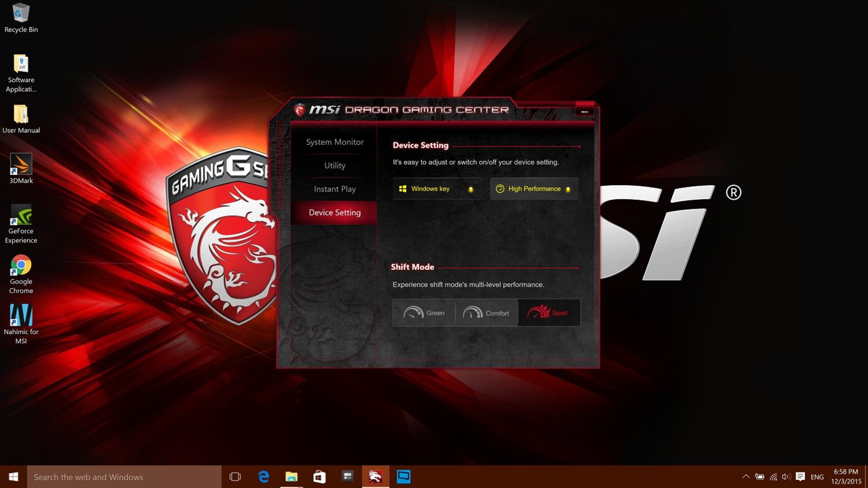
Task: Click Dragon Gaming Center taskbar icon
Action: (x=375, y=477)
